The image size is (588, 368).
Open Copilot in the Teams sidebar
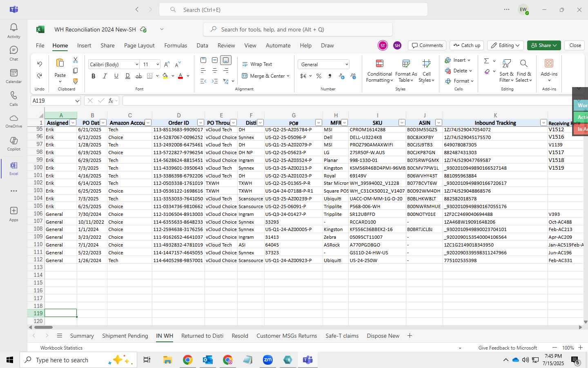coord(13,144)
